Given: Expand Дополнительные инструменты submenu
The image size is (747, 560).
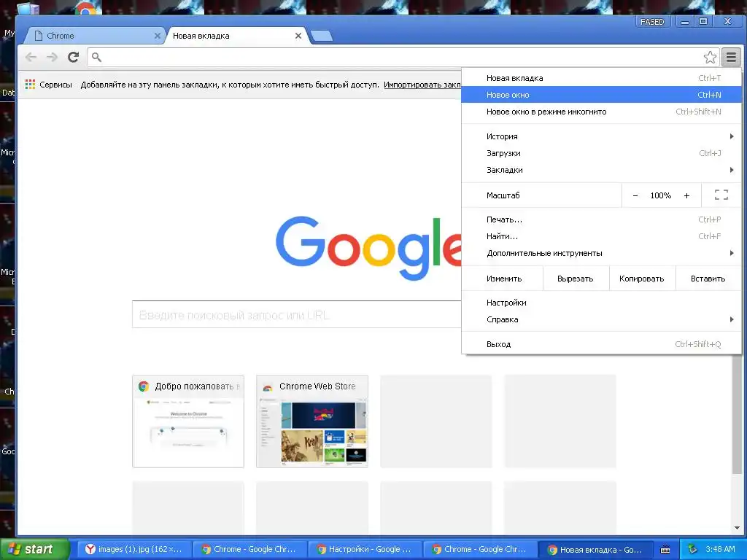Looking at the screenshot, I should [x=601, y=253].
